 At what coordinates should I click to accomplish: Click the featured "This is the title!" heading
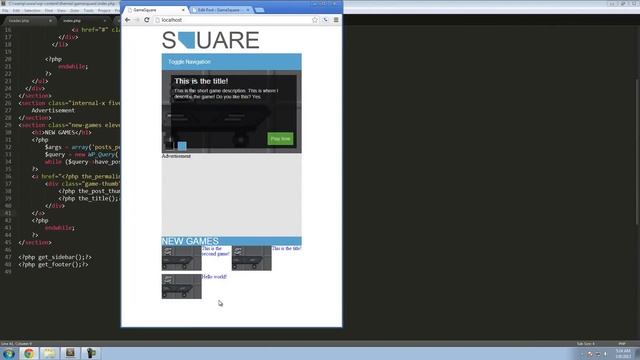201,81
